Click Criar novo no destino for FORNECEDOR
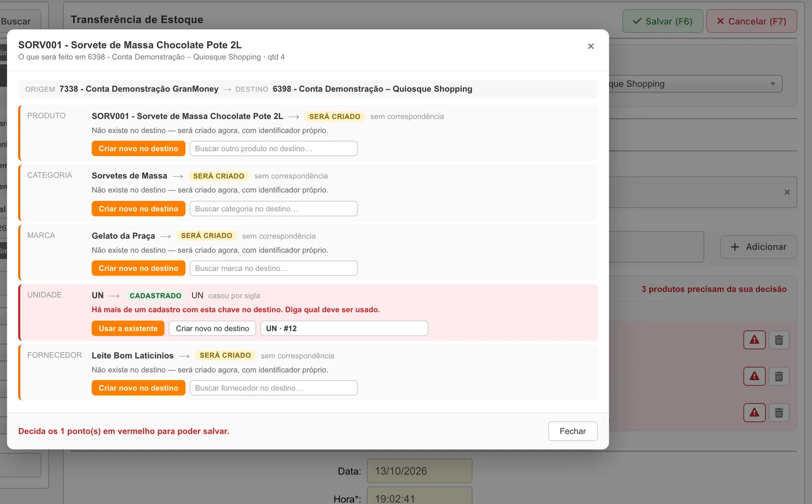Screen dimensions: 812x504 point(139,388)
